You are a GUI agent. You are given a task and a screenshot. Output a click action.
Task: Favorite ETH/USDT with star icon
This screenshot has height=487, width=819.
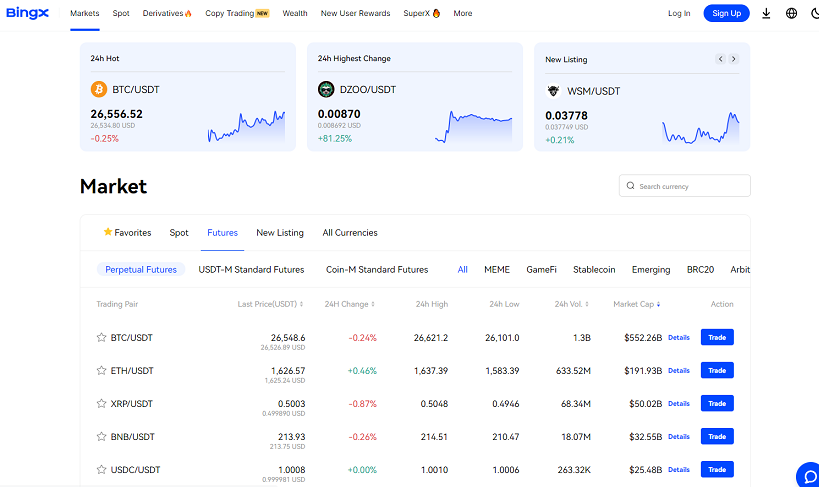[101, 370]
